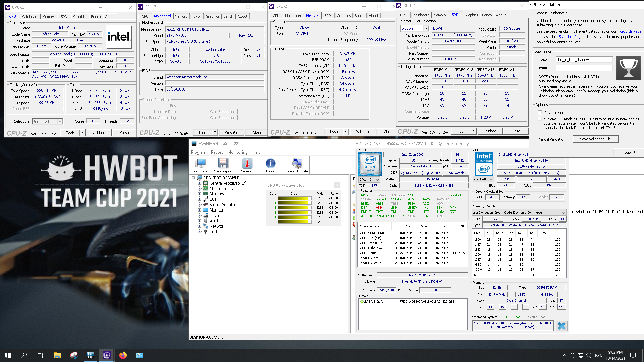Open the CPU #0 selector in HWiNFO
Image resolution: width=644 pixels, height=362 pixels.
[x=369, y=179]
